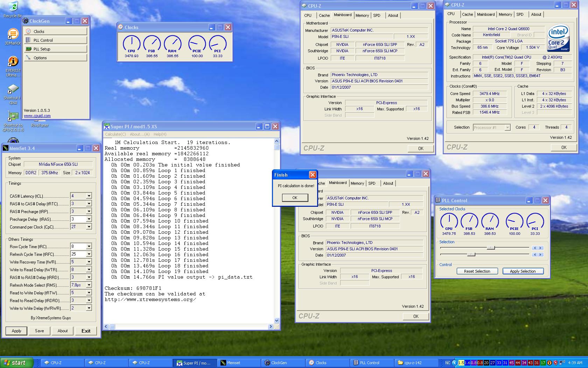
Task: Select the PCI gauge in PLL Control
Action: [535, 224]
